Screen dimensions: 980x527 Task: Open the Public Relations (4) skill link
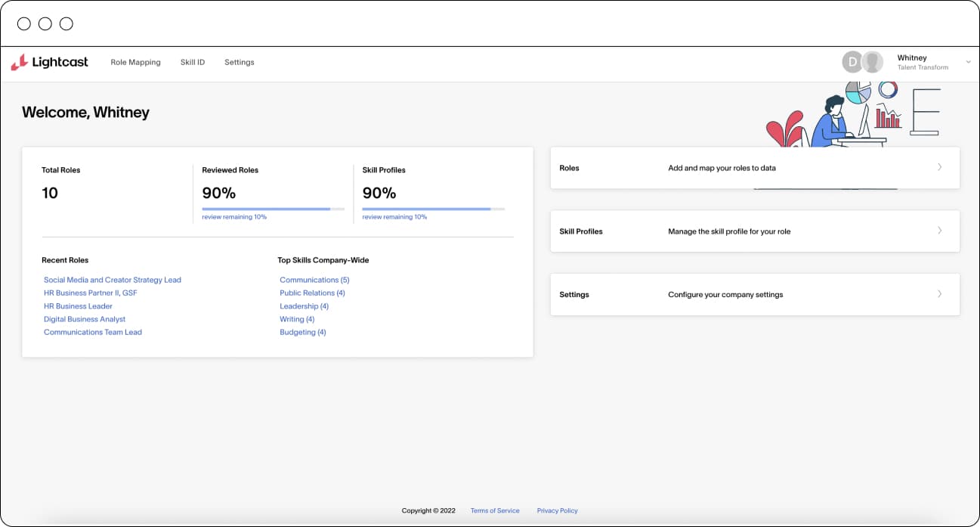coord(312,293)
